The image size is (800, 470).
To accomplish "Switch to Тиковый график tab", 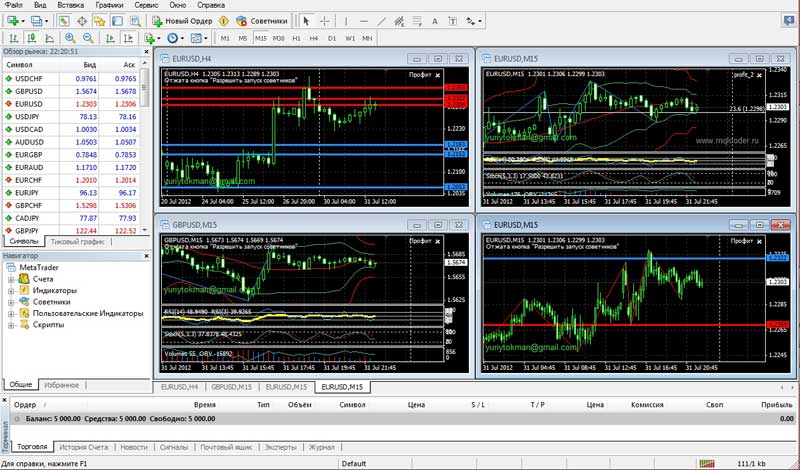I will [78, 242].
